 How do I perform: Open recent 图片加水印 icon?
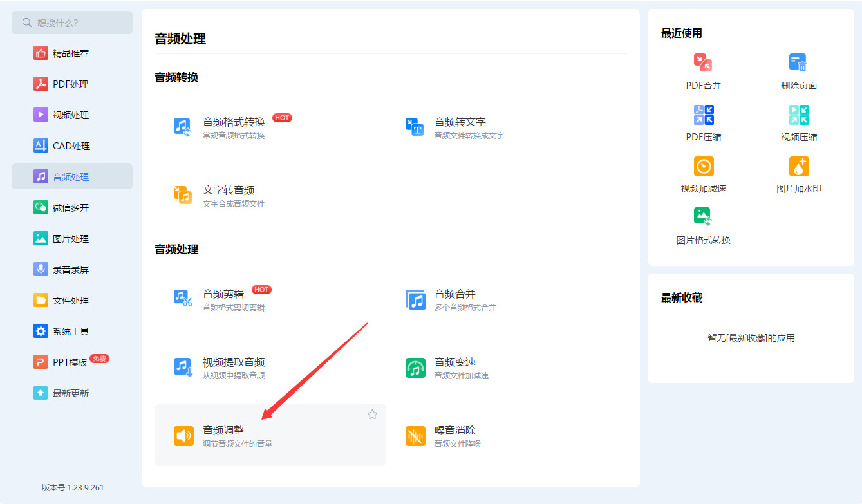(x=799, y=166)
